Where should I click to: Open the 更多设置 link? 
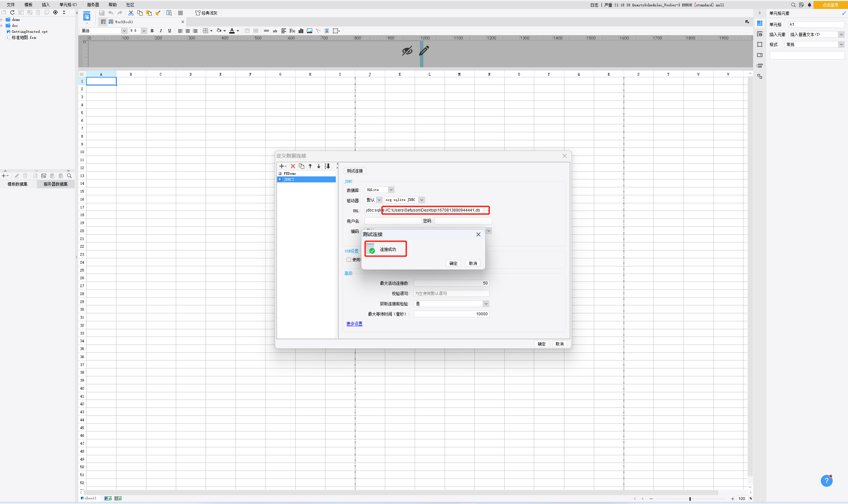[354, 324]
